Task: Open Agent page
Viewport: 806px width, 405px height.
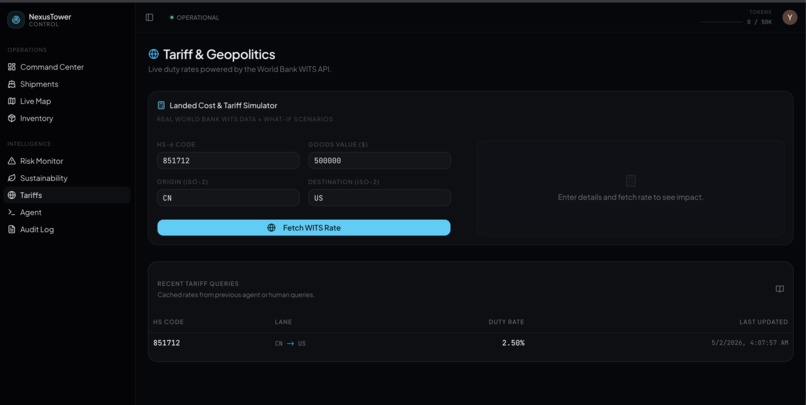Action: 67,212
